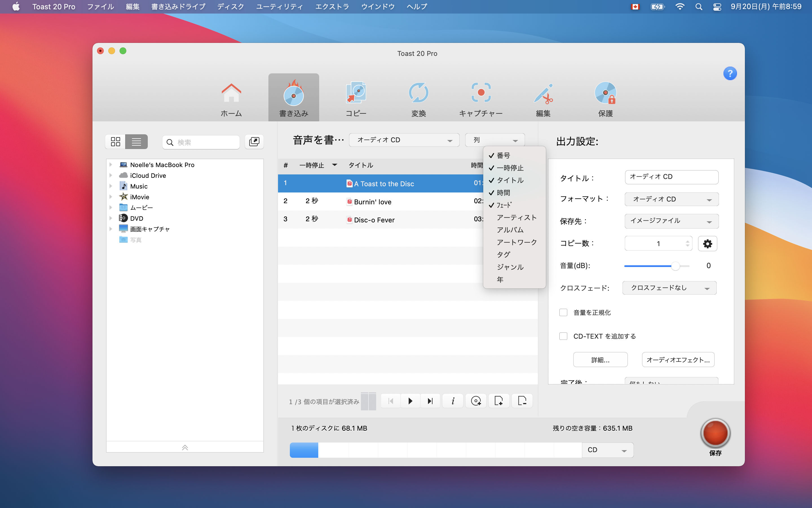This screenshot has width=812, height=508.
Task: Open Control Center in the menu bar
Action: tap(717, 7)
